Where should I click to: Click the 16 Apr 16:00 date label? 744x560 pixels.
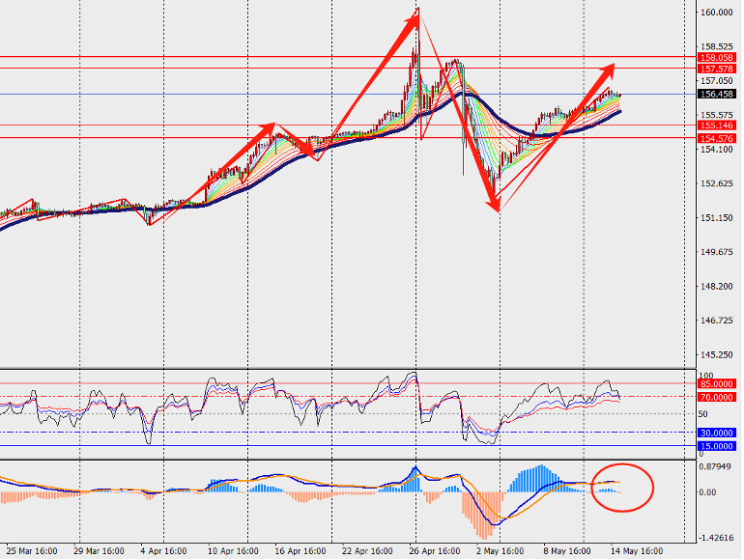[300, 551]
